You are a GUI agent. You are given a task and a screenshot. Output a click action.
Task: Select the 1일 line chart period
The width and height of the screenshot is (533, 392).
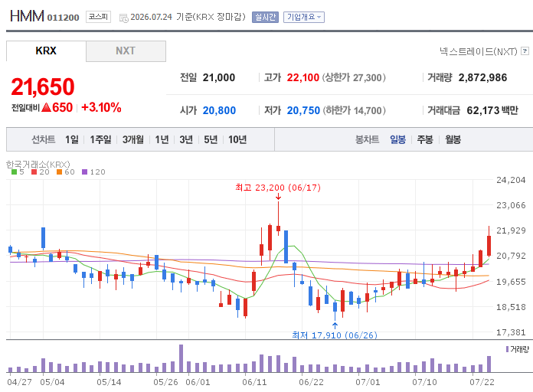[72, 139]
